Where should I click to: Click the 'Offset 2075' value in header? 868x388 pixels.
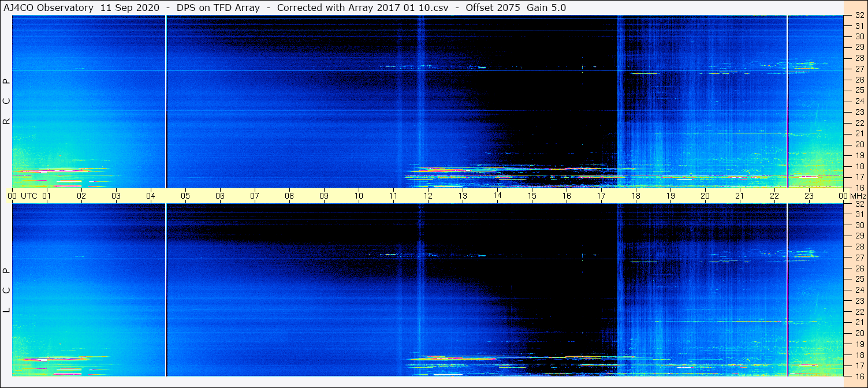tap(492, 8)
